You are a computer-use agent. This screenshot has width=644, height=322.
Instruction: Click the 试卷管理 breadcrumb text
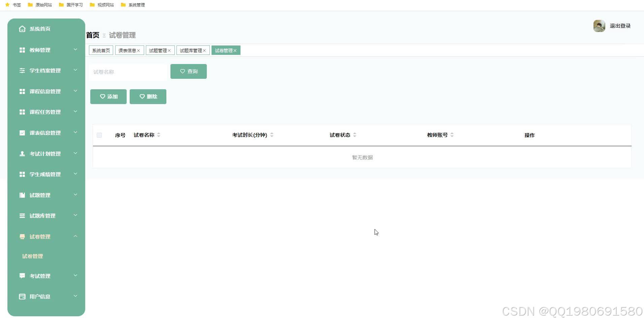click(122, 35)
